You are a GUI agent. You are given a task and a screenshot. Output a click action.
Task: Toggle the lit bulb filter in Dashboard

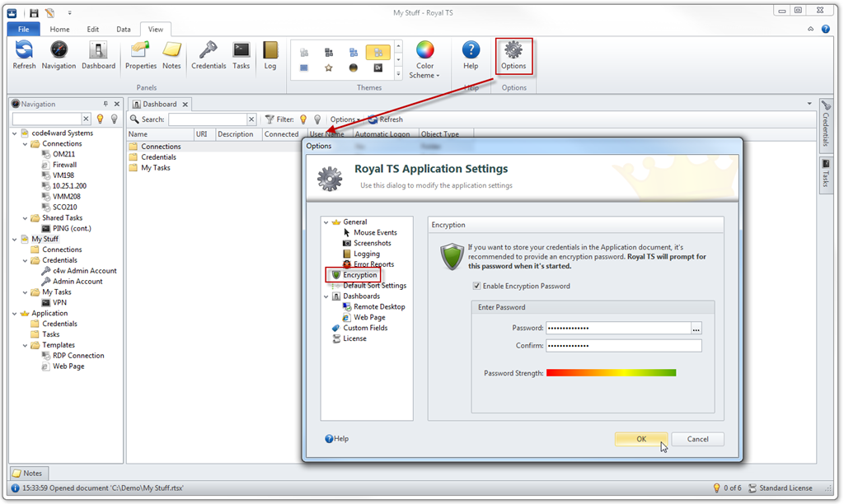303,119
